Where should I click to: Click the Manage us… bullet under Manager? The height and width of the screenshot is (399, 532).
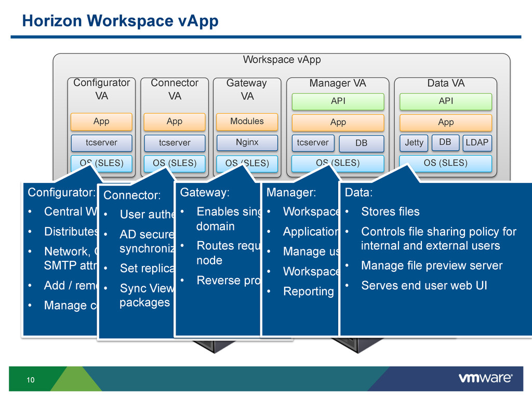(311, 252)
